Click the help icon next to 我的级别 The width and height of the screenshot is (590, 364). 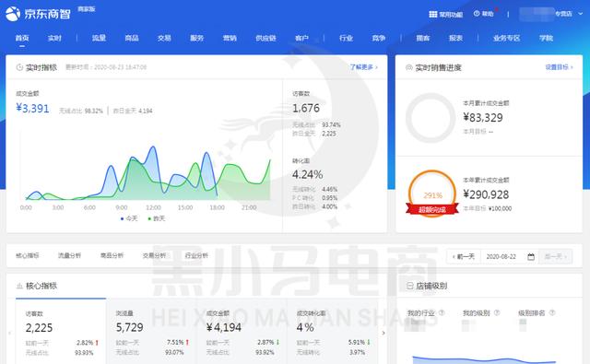pos(497,312)
